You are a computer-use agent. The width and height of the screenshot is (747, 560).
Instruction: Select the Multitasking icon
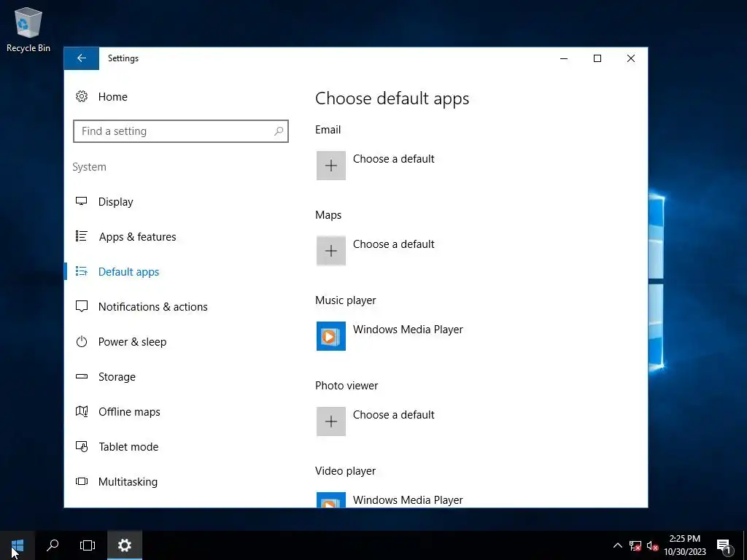pyautogui.click(x=82, y=481)
